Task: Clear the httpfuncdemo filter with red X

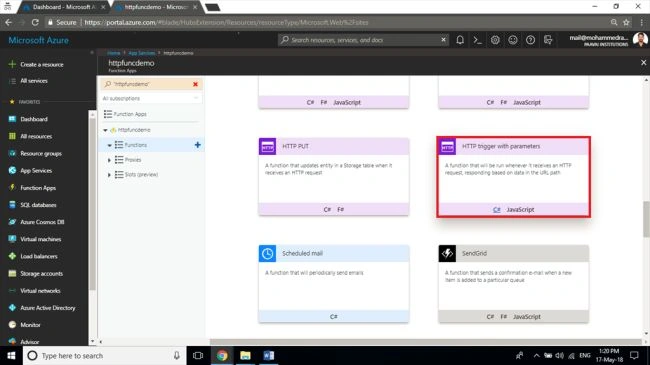Action: [195, 84]
